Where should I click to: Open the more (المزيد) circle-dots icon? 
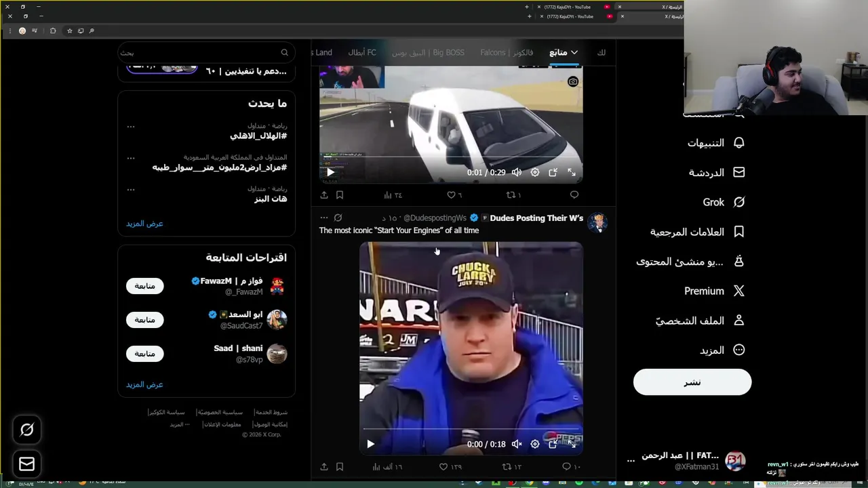coord(739,350)
